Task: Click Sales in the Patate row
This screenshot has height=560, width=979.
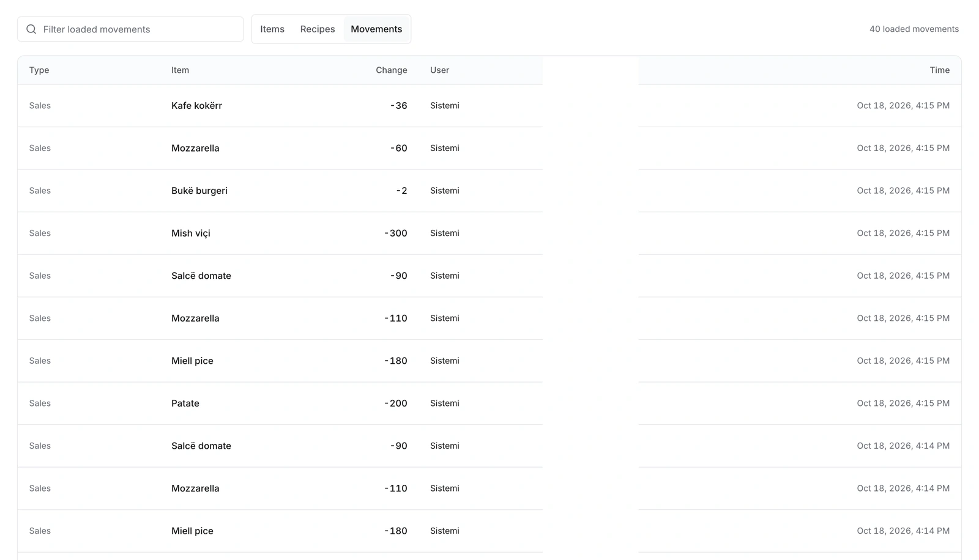Action: coord(40,403)
